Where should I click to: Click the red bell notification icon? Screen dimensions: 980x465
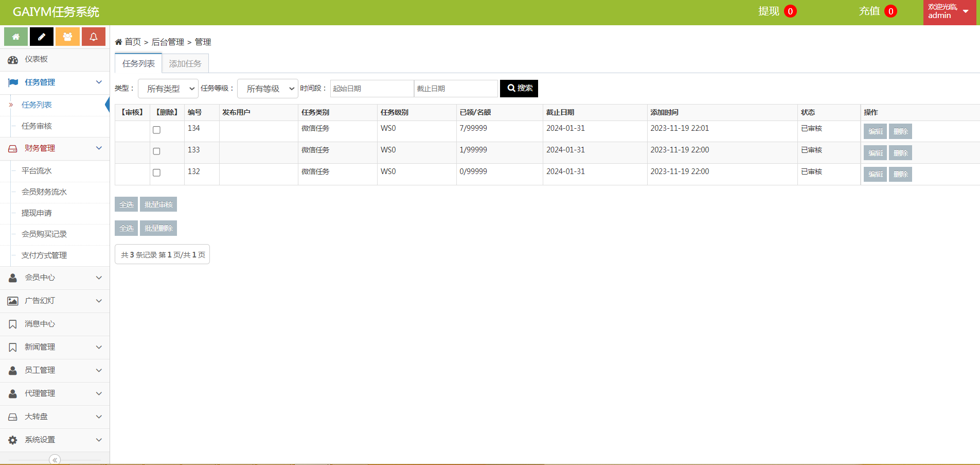click(x=93, y=37)
